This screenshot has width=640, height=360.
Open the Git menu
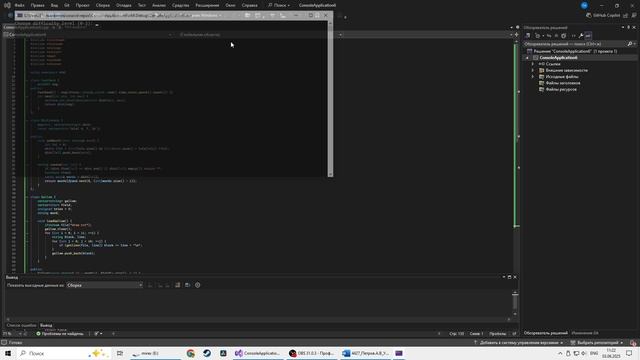(67, 5)
